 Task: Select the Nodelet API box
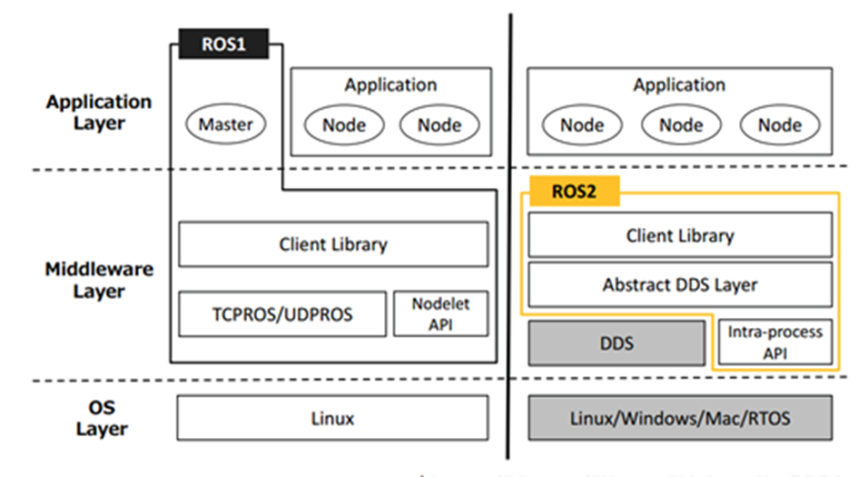point(440,313)
